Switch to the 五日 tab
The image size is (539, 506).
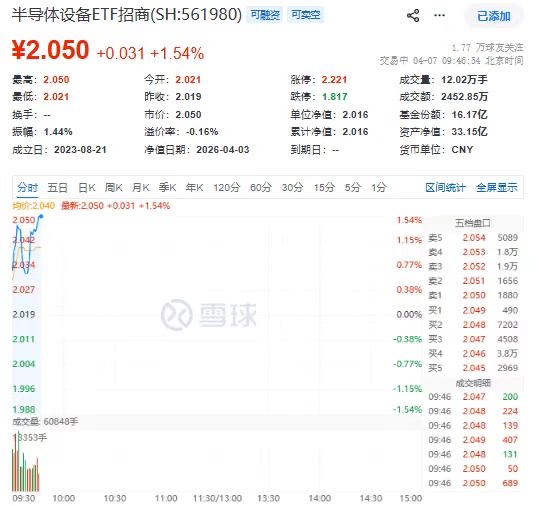click(x=57, y=188)
